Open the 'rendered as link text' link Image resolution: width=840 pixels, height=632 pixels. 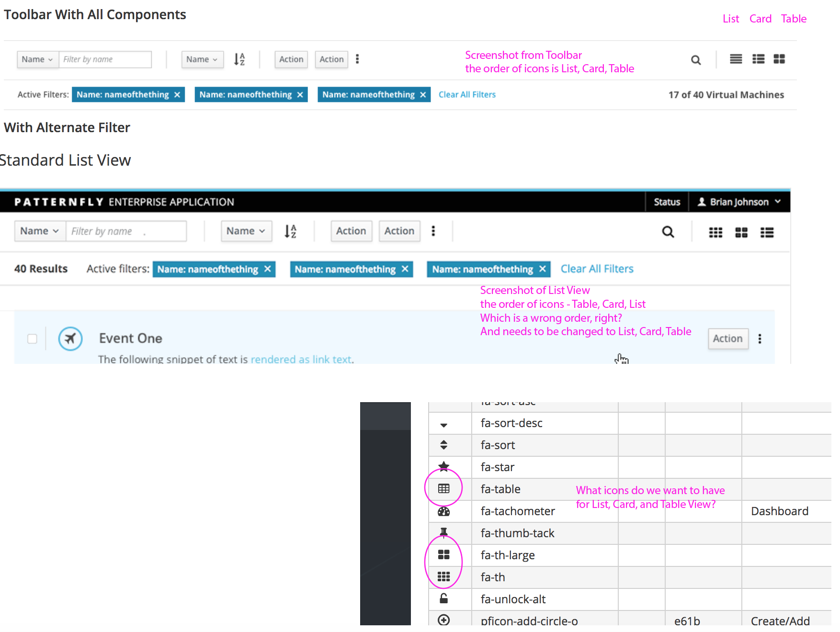(x=302, y=359)
